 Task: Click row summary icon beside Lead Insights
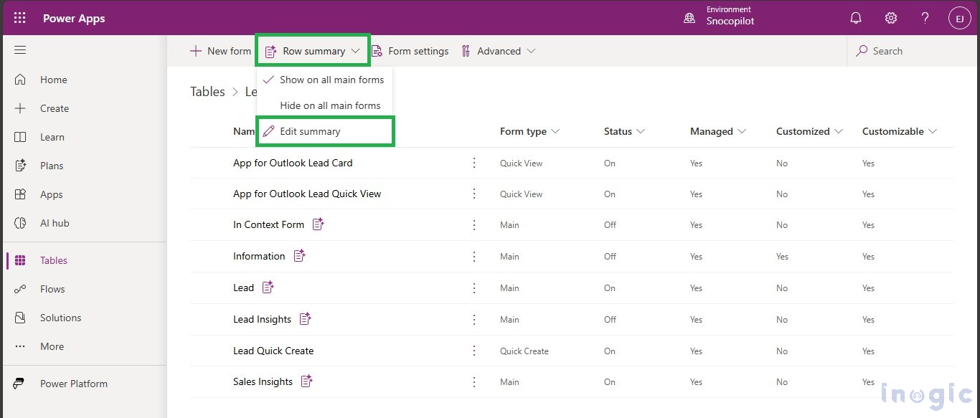(x=305, y=318)
